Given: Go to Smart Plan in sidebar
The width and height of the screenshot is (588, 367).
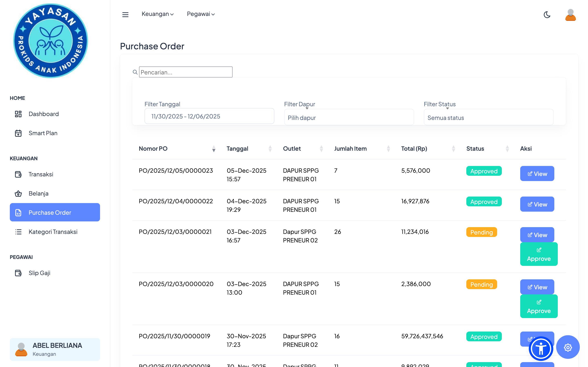Looking at the screenshot, I should (x=43, y=133).
